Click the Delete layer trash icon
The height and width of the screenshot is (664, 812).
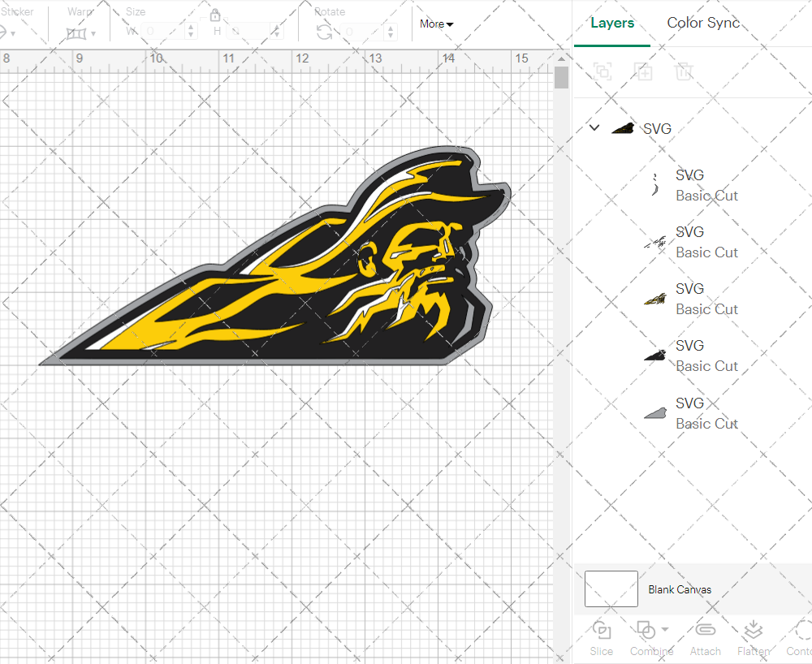684,71
